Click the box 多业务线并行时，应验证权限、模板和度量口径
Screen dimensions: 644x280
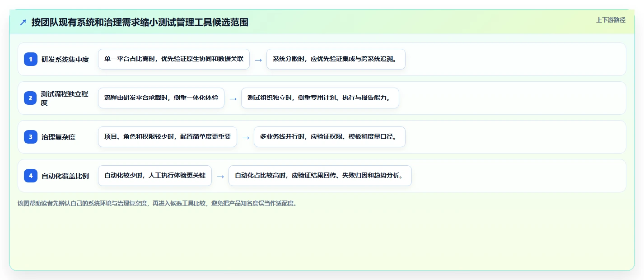[330, 137]
